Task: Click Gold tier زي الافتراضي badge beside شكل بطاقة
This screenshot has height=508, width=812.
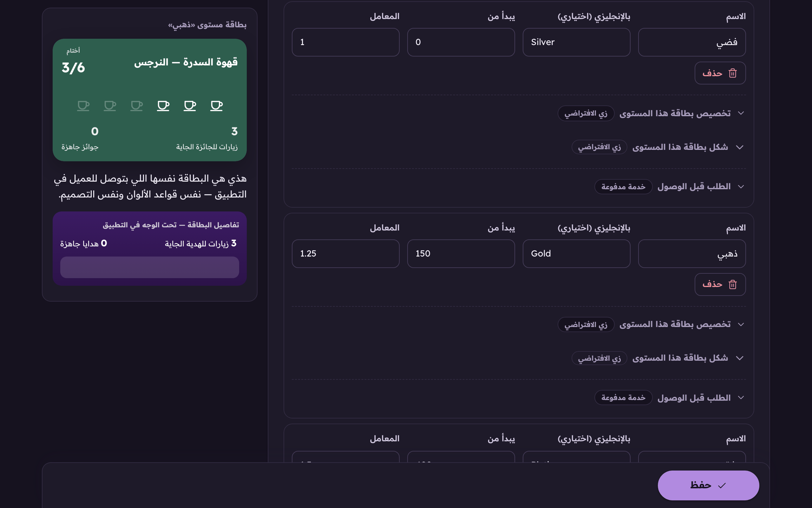Action: 599,358
